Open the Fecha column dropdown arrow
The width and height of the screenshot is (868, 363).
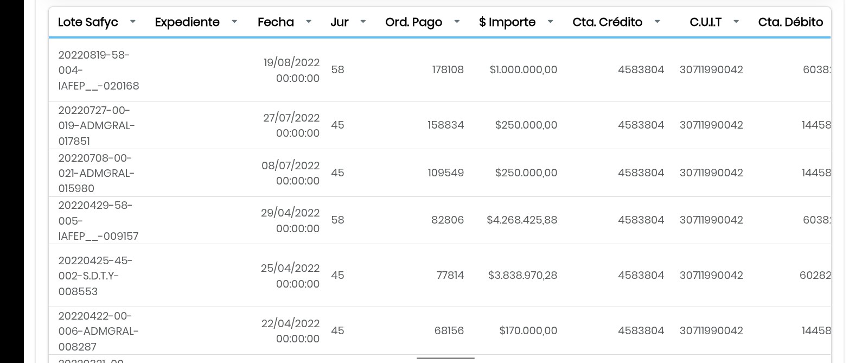pyautogui.click(x=309, y=22)
